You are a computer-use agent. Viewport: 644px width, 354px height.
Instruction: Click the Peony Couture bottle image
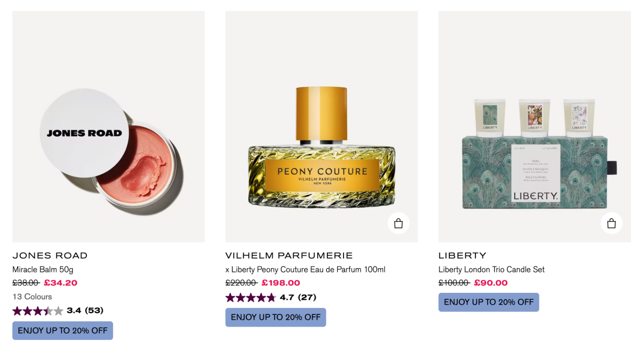[x=321, y=126]
